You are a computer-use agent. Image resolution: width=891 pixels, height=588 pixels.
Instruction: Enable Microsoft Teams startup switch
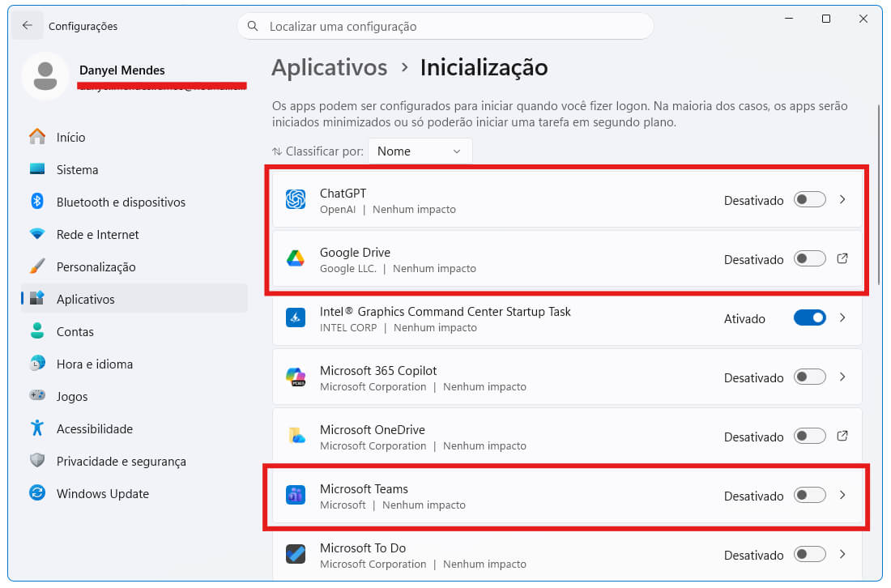click(810, 495)
